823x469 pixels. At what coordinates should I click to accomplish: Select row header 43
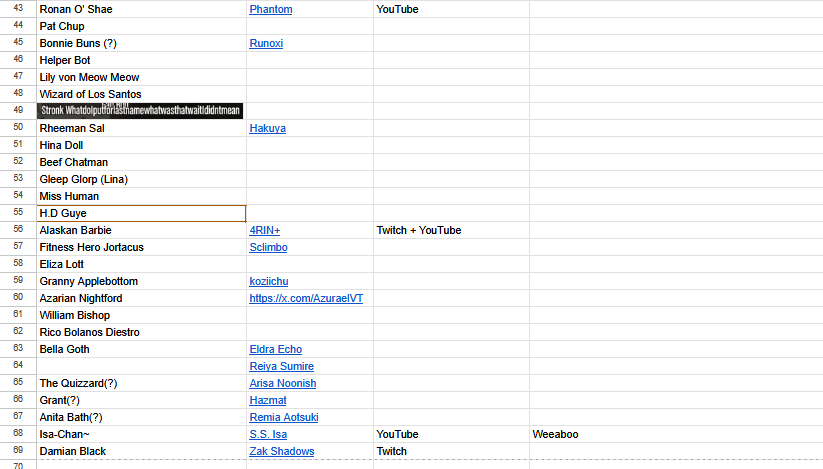[x=18, y=9]
